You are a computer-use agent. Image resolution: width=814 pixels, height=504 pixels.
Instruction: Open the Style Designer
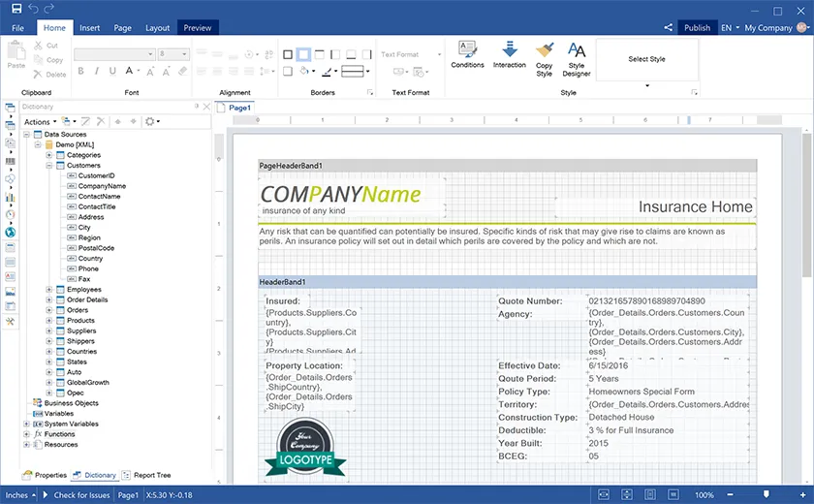[577, 56]
